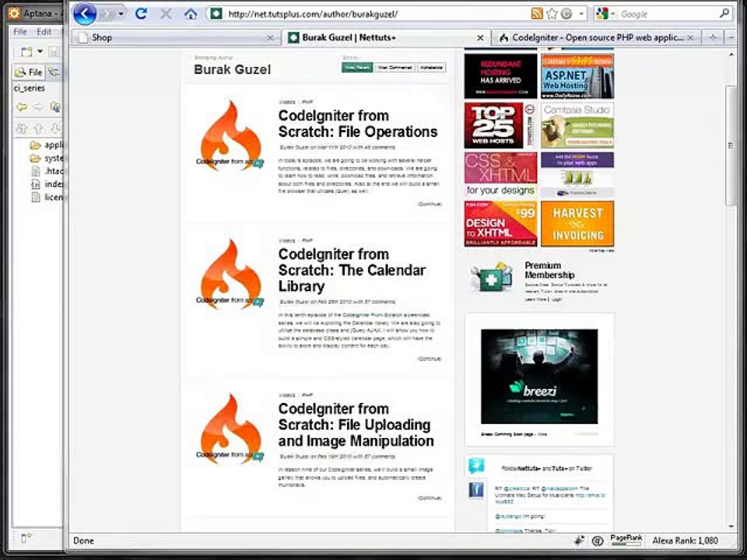Image resolution: width=747 pixels, height=560 pixels.
Task: Open the Edit menu in Aptana window
Action: [x=44, y=32]
